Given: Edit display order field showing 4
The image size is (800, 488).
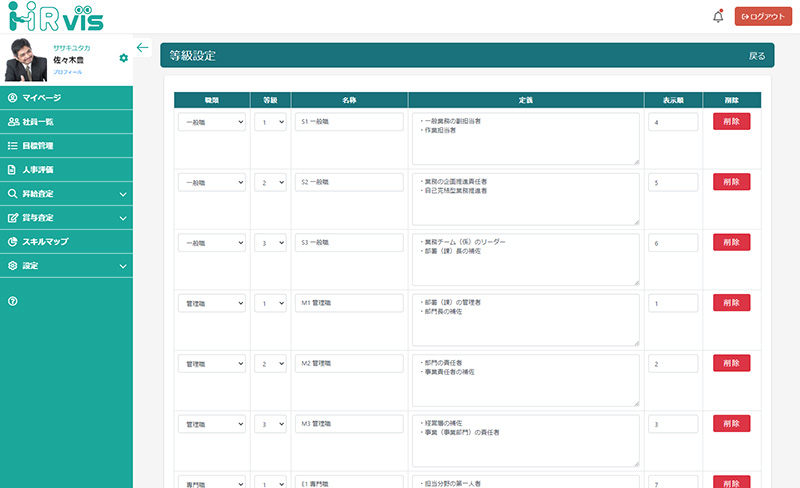Looking at the screenshot, I should coord(673,122).
